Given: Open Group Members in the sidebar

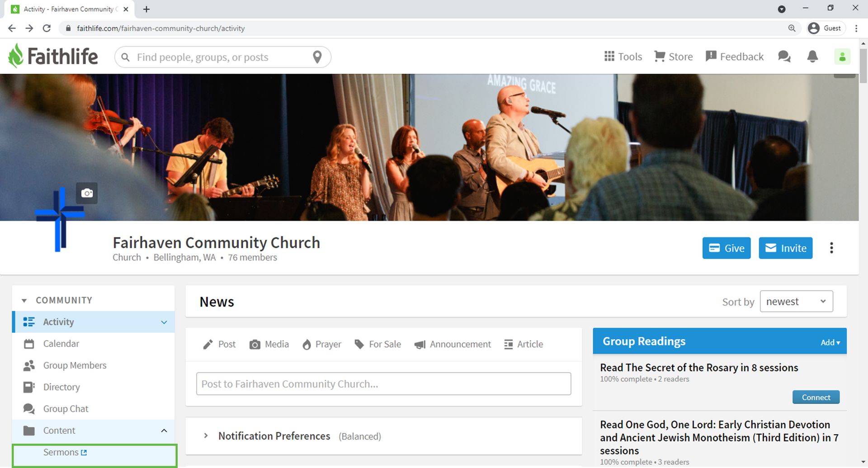Looking at the screenshot, I should [94, 365].
